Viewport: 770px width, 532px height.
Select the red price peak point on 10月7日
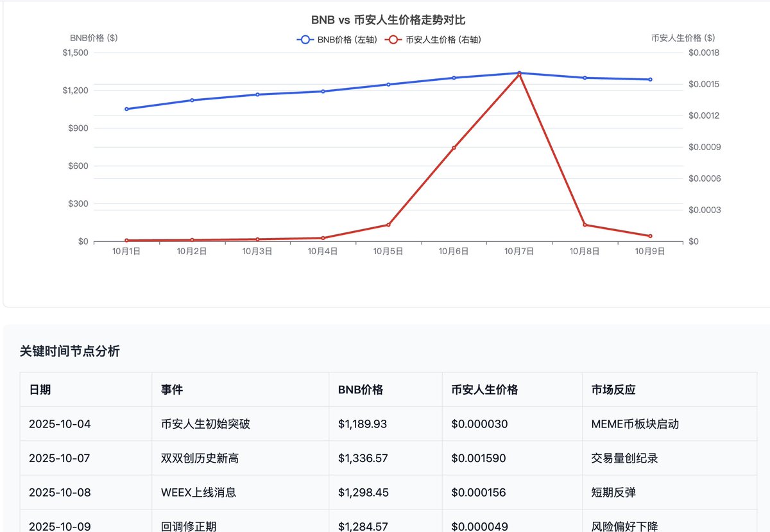518,74
